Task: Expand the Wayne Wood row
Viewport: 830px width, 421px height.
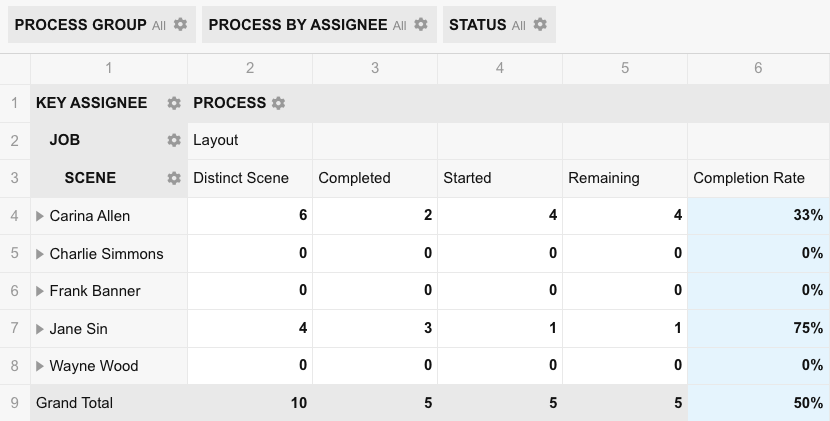Action: coord(40,366)
